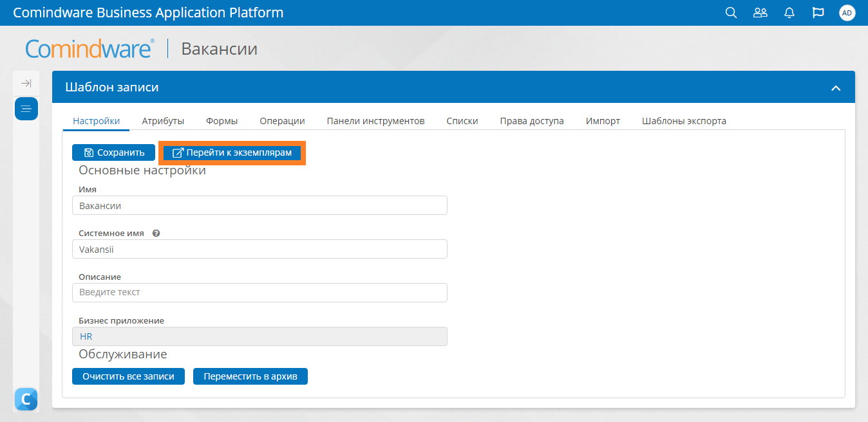Click the Сохранить button

(114, 152)
